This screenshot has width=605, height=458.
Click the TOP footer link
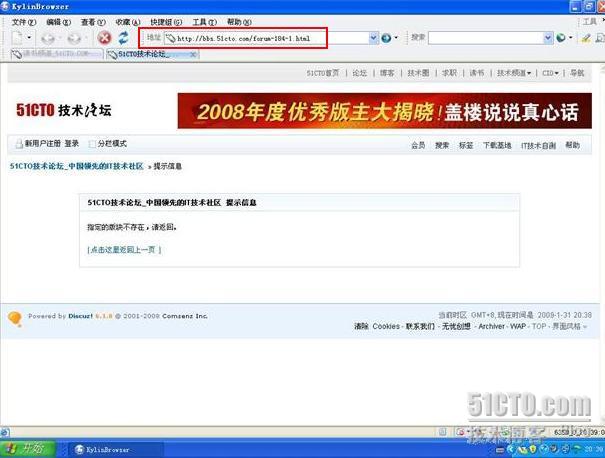pyautogui.click(x=539, y=326)
